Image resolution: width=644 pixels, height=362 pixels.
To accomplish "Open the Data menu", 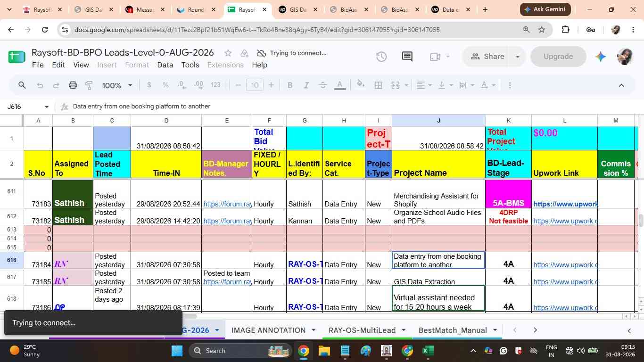I will 165,65.
